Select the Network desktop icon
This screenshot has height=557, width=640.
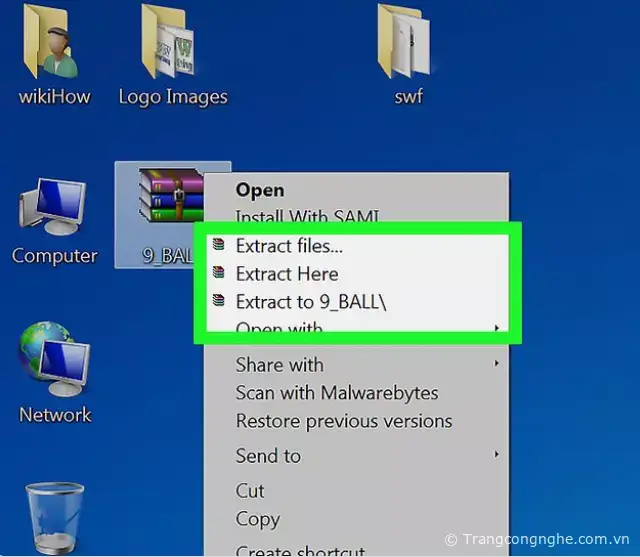coord(54,365)
